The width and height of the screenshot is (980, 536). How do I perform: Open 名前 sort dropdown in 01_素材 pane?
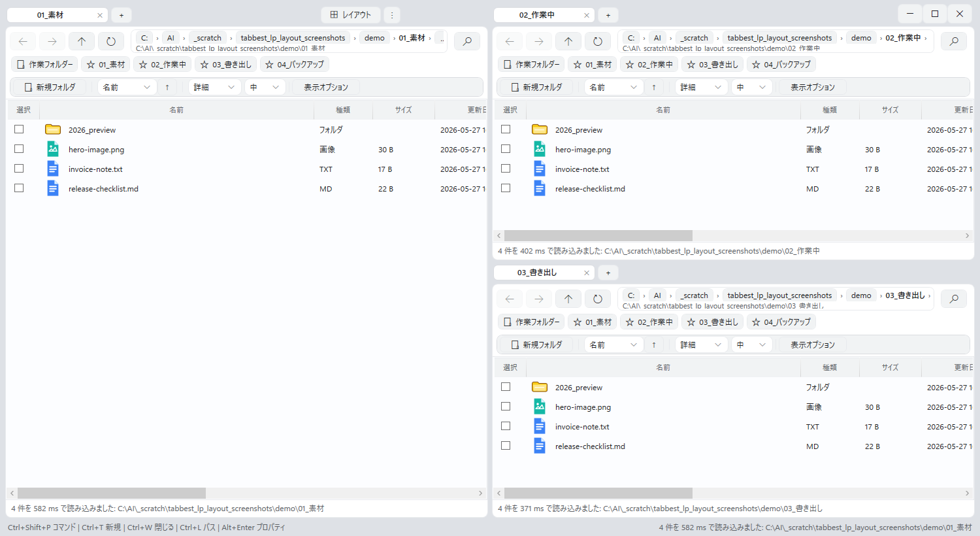coord(127,87)
